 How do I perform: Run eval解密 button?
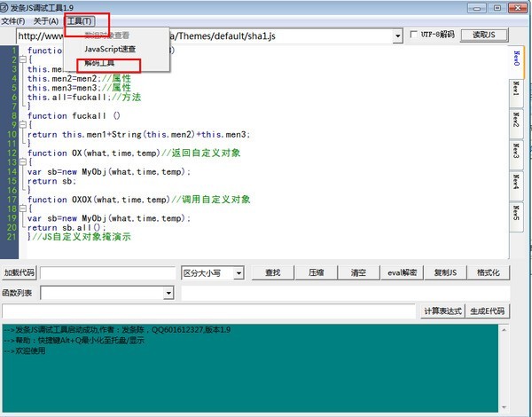402,272
